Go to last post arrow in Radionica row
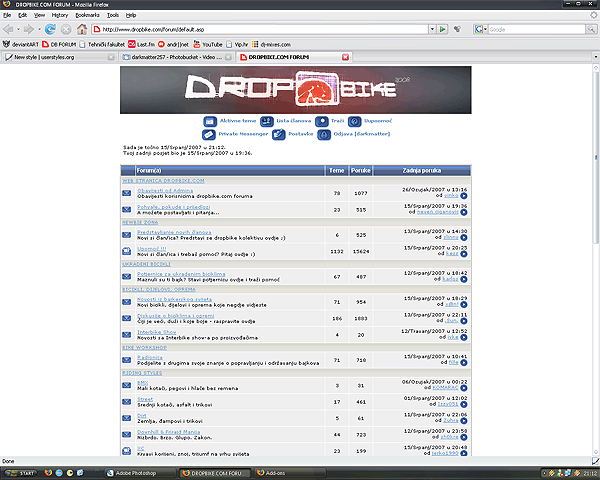The width and height of the screenshot is (600, 480). click(x=464, y=363)
